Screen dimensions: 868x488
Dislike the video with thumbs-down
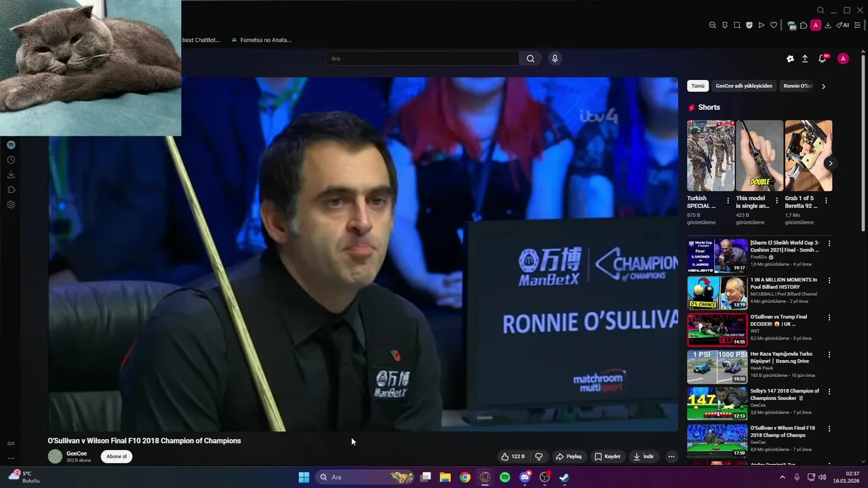[x=539, y=457]
